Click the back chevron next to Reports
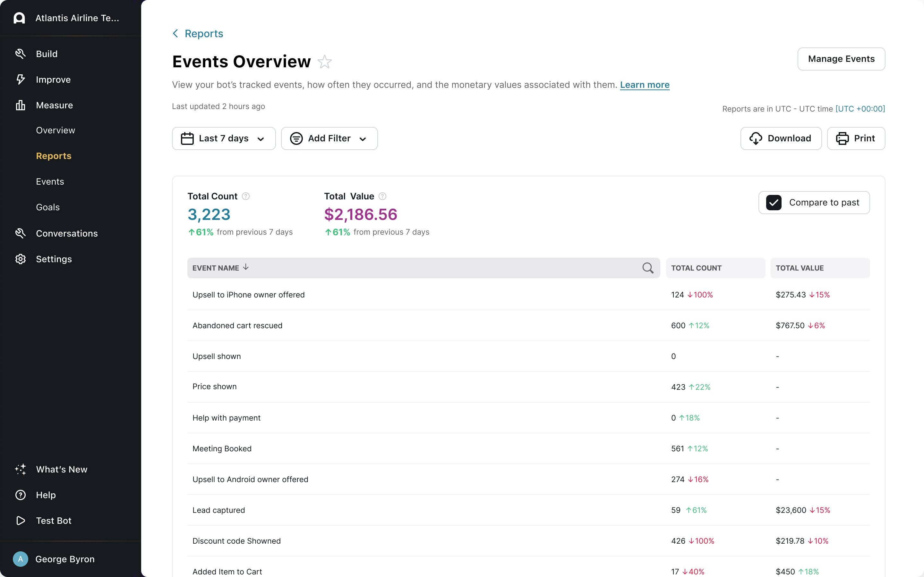 (x=175, y=34)
